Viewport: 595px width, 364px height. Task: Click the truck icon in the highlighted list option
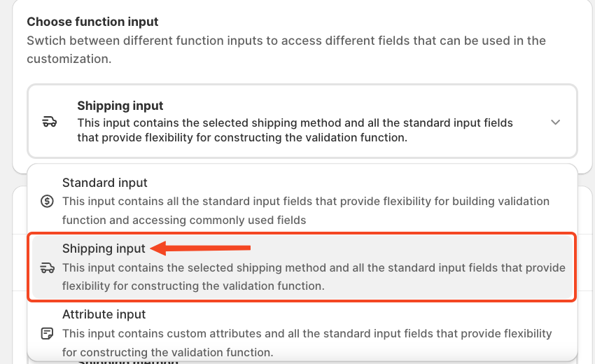point(47,267)
